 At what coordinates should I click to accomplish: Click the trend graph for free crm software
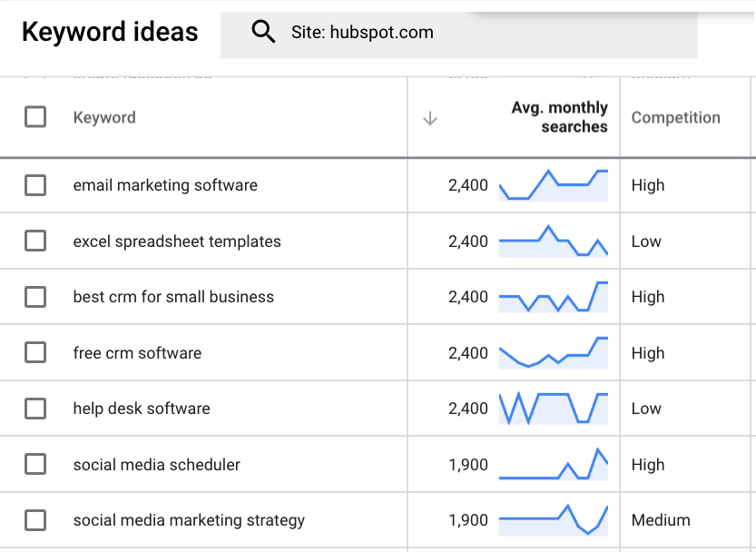click(x=556, y=352)
